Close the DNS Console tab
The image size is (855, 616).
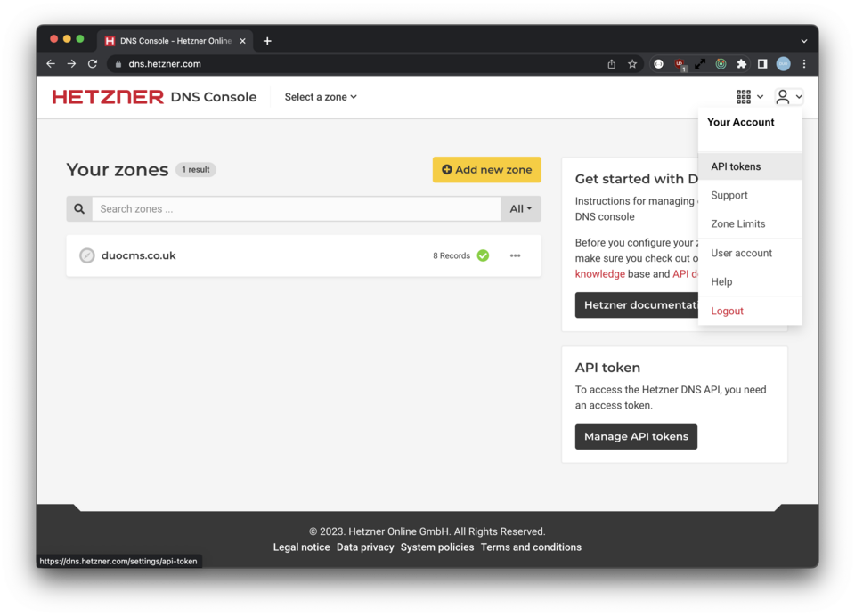(x=242, y=41)
